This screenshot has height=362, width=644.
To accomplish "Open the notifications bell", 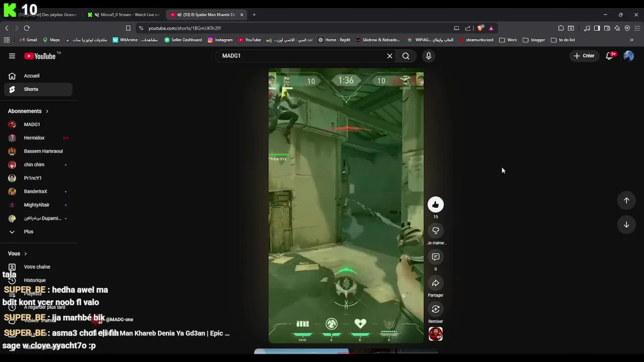I will (610, 56).
